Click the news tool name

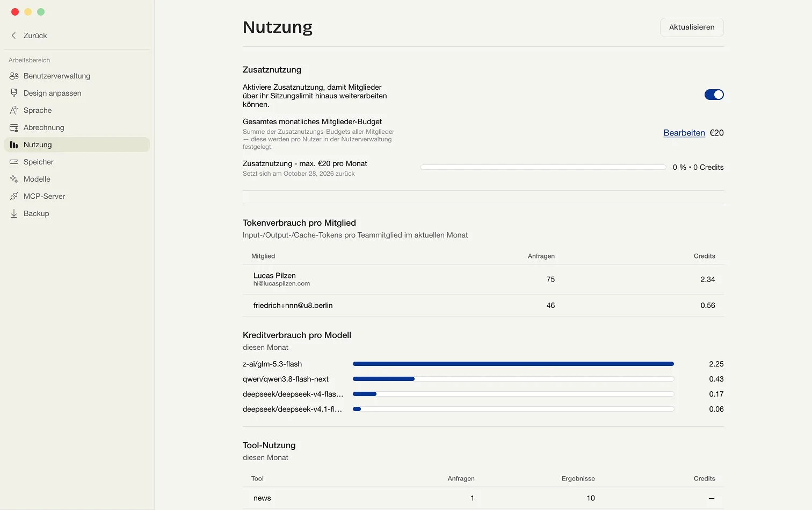(262, 498)
